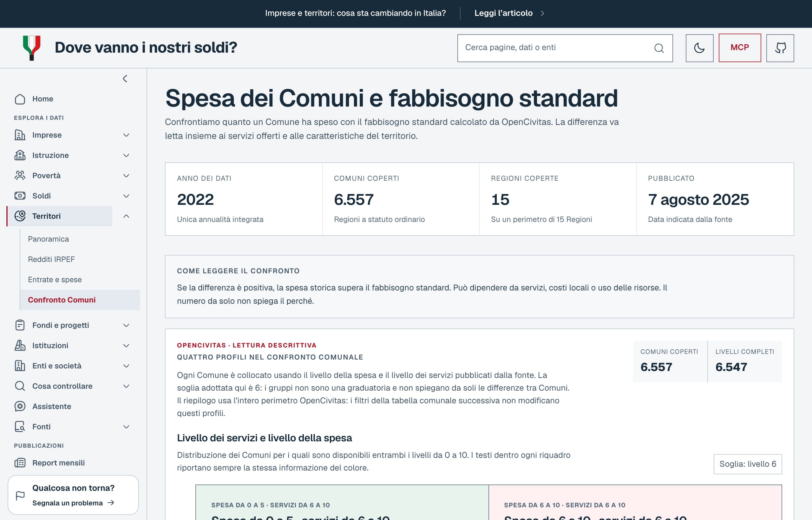Click the Soglia: livello 6 button
Viewport: 812px width, 520px height.
tap(748, 464)
